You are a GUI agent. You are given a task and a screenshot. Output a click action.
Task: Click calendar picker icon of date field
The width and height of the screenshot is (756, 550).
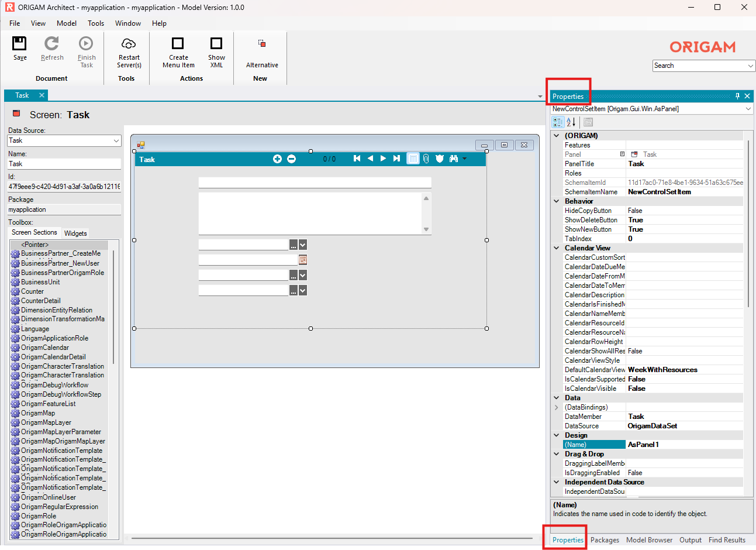point(303,260)
